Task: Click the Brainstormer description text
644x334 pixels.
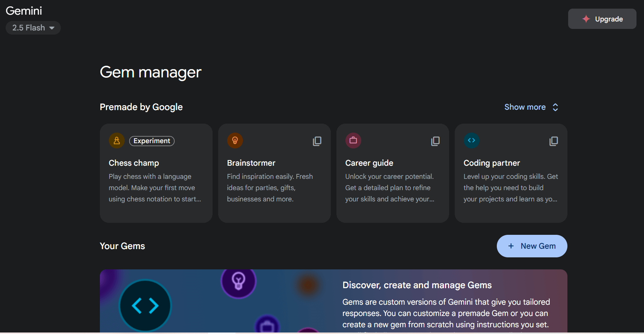Action: coord(270,188)
